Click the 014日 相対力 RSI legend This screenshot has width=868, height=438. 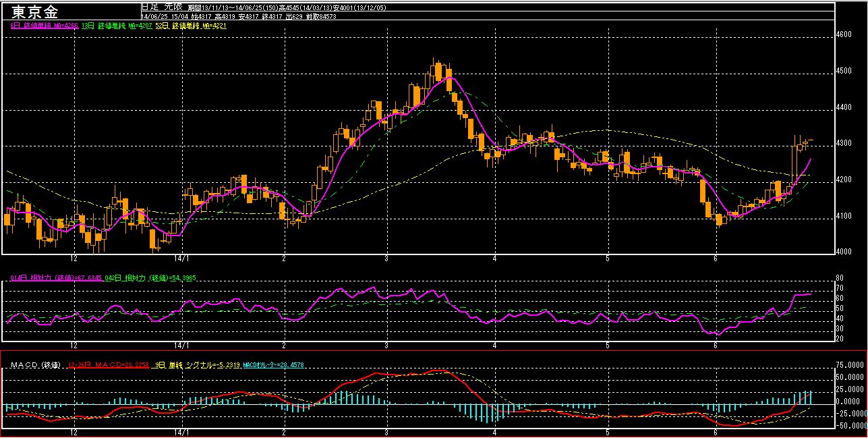(55, 277)
